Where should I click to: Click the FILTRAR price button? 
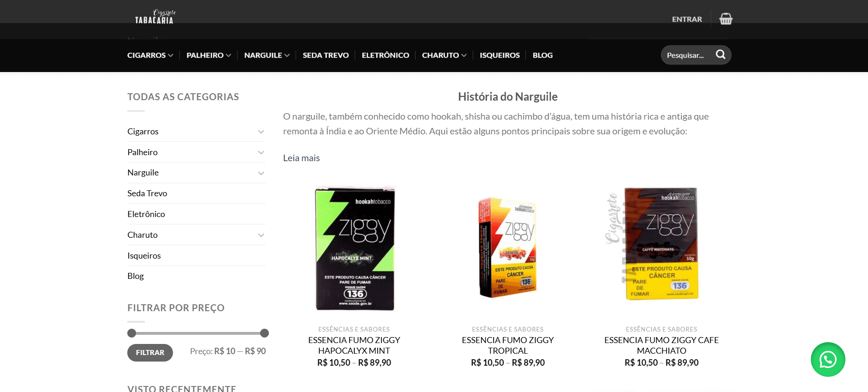click(150, 353)
